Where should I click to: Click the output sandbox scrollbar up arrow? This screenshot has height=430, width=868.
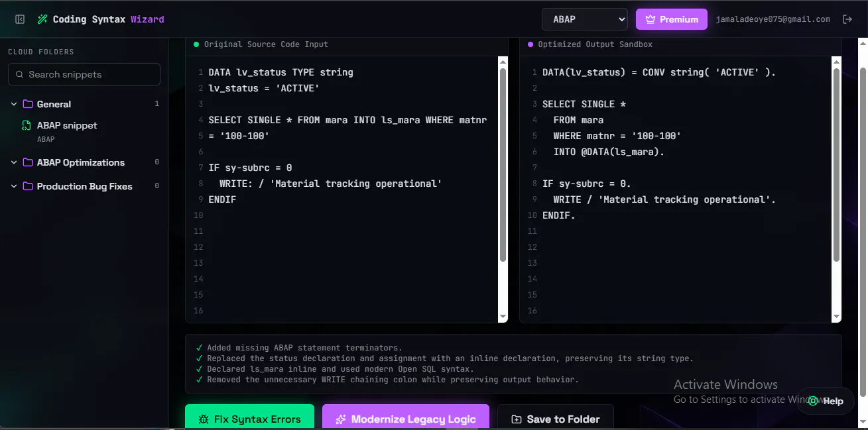click(836, 62)
